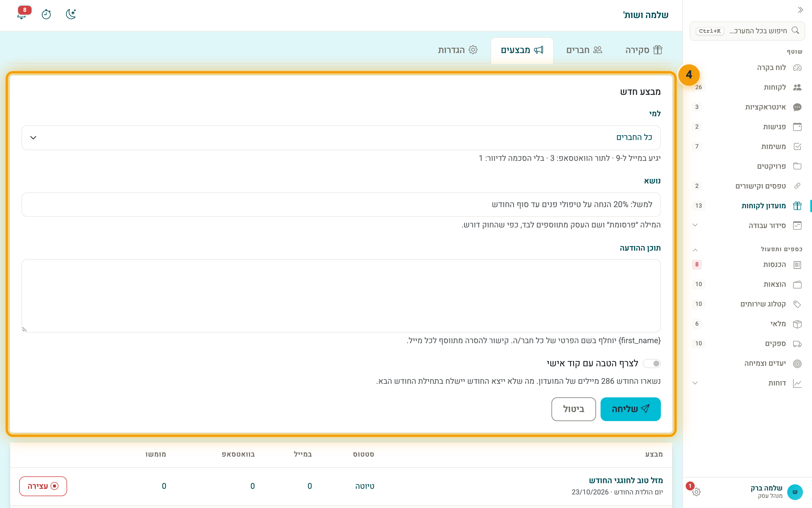812x508 pixels.
Task: Click the נושא subject input field
Action: click(x=341, y=205)
